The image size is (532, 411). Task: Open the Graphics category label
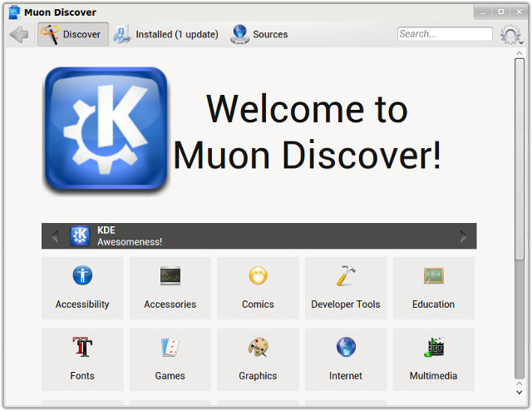(x=258, y=376)
